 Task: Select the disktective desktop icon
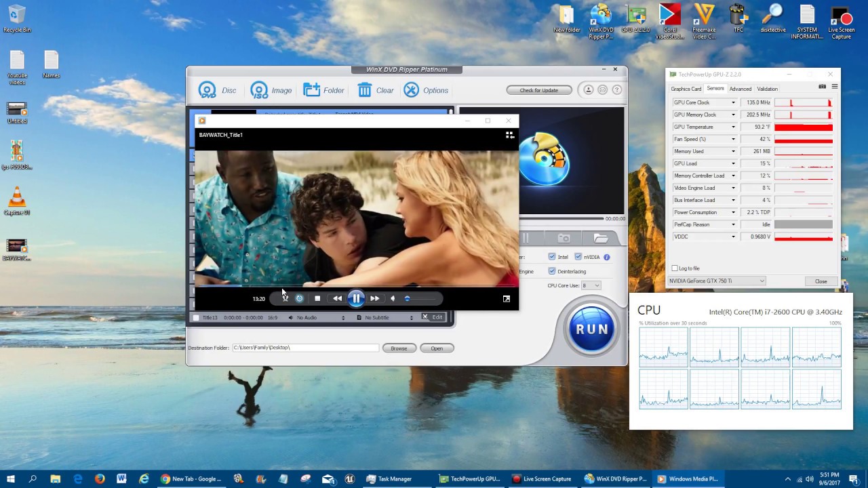772,20
